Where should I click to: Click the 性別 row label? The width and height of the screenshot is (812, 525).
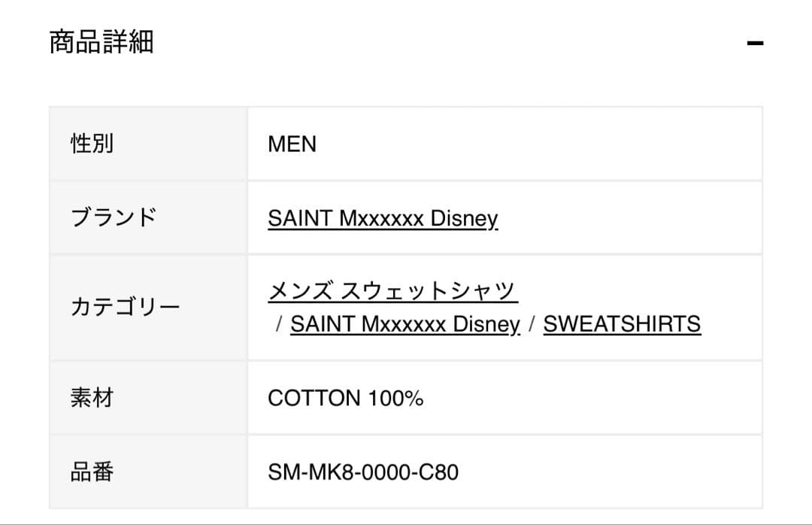90,144
